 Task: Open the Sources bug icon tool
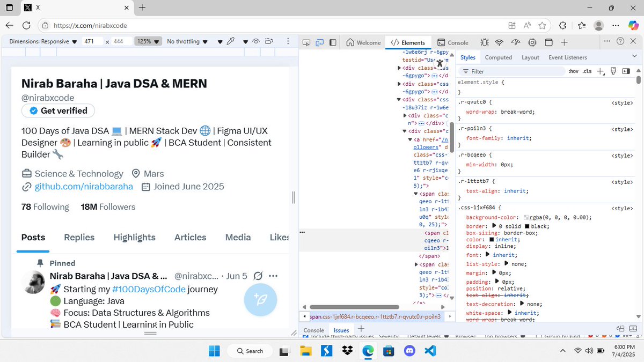coord(484,42)
